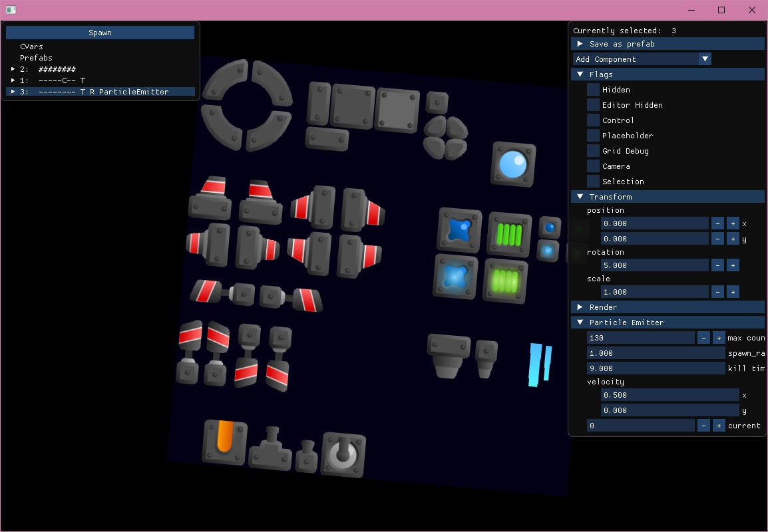This screenshot has height=532, width=768.
Task: Click the round blue lens sprite
Action: [513, 164]
